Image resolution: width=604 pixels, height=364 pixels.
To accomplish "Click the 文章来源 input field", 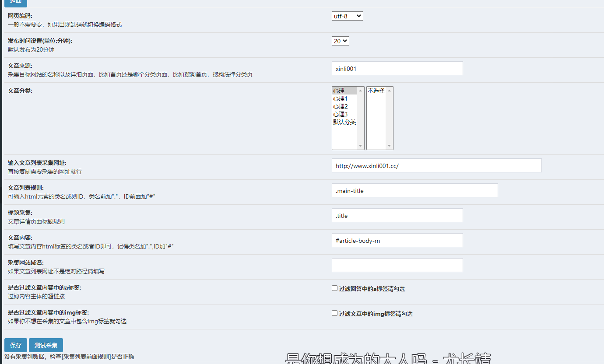I will 397,68.
